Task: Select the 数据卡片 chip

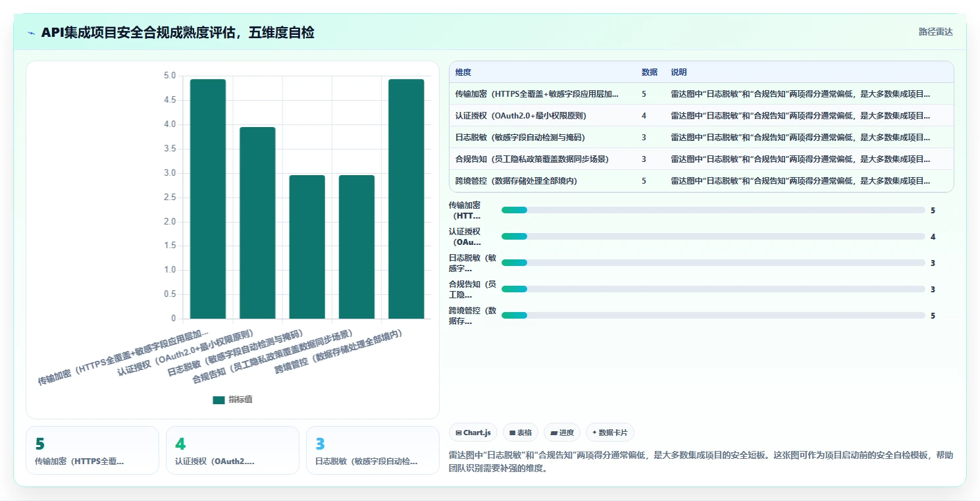Action: 610,433
